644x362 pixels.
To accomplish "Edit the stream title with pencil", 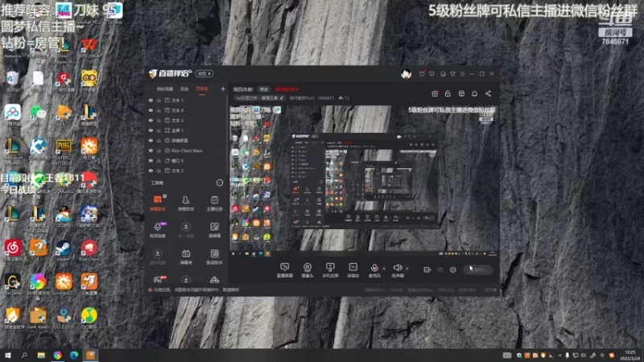I will pos(281,98).
